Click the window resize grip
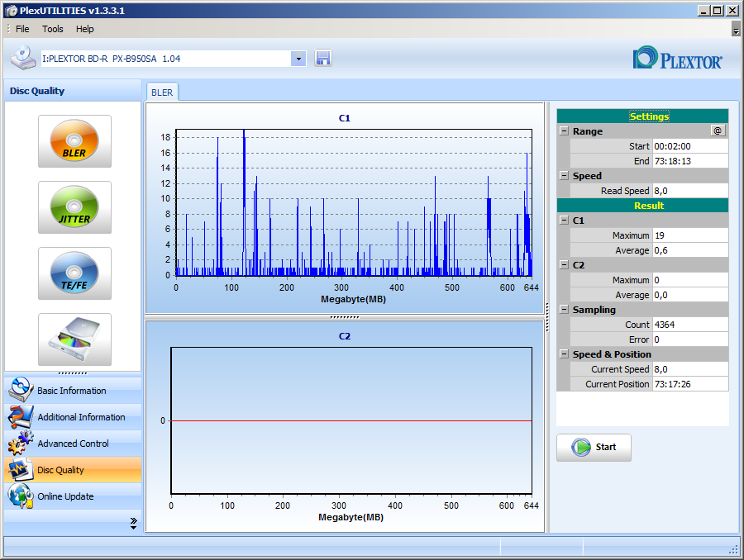The image size is (744, 560). point(734,549)
